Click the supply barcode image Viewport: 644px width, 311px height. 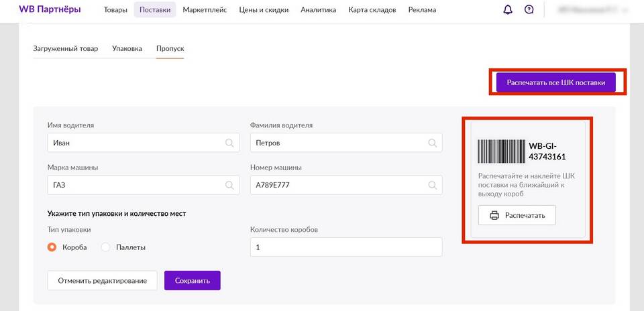[x=502, y=151]
